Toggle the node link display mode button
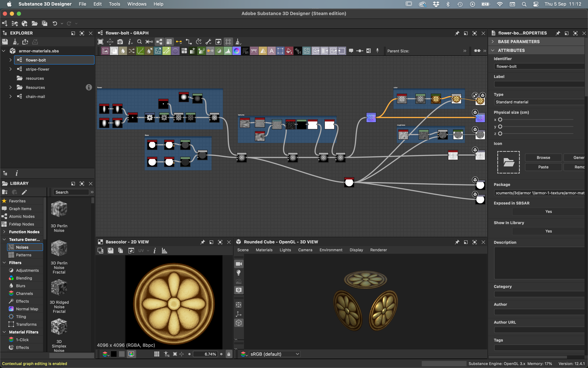588x368 pixels. click(x=159, y=42)
